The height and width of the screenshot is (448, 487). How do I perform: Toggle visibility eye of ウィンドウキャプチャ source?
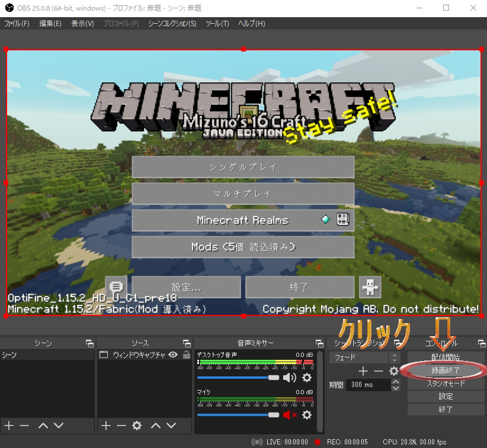pyautogui.click(x=173, y=354)
